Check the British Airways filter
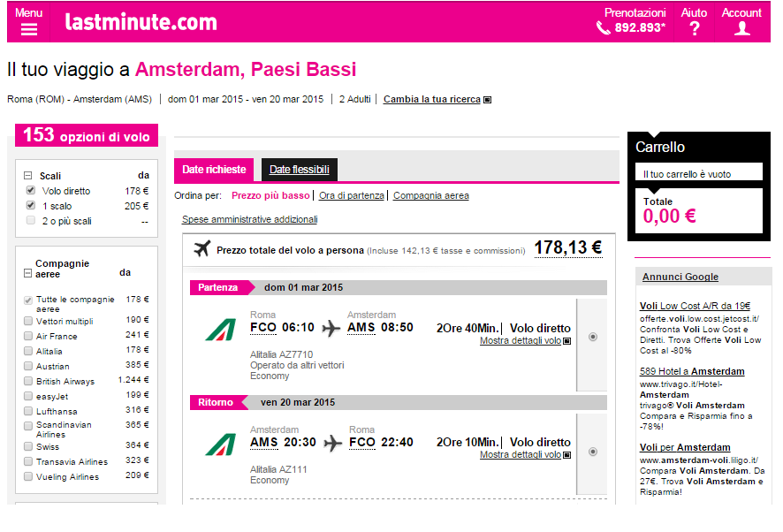Image resolution: width=783 pixels, height=532 pixels. (28, 381)
